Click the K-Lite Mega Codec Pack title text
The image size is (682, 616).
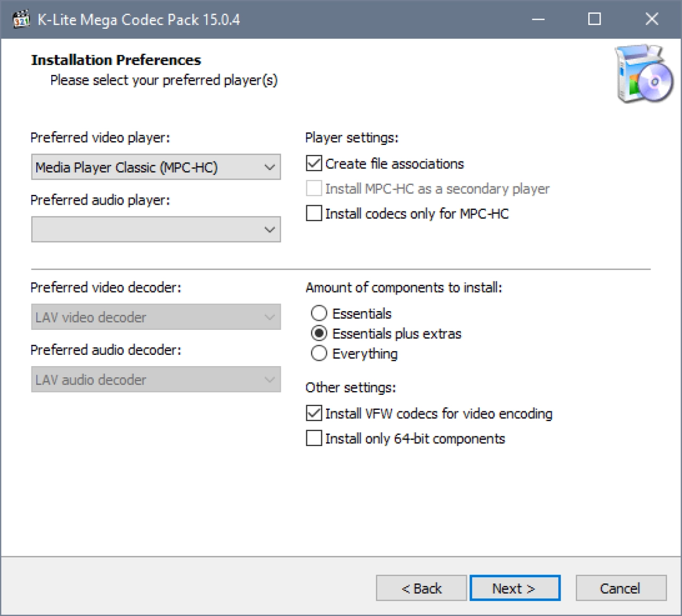pyautogui.click(x=139, y=20)
